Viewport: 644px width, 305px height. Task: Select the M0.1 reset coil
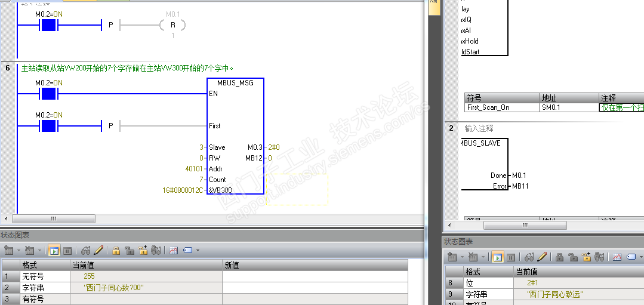(x=173, y=25)
